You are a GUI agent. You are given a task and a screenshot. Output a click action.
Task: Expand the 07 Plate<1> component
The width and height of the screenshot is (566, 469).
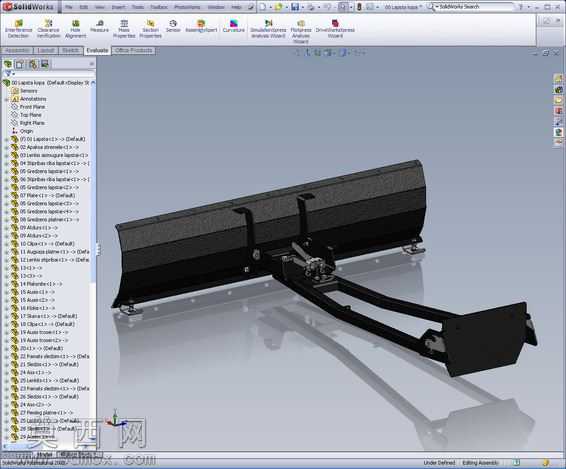click(x=6, y=196)
